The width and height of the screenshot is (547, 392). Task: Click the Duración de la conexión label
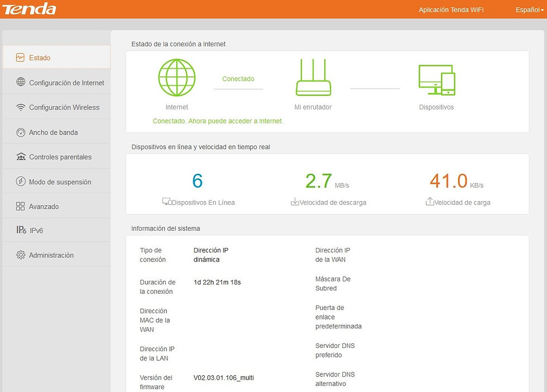pos(157,286)
